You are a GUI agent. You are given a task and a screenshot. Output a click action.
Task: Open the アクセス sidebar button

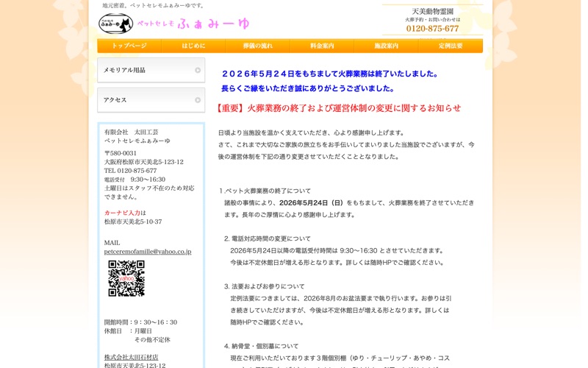point(151,100)
